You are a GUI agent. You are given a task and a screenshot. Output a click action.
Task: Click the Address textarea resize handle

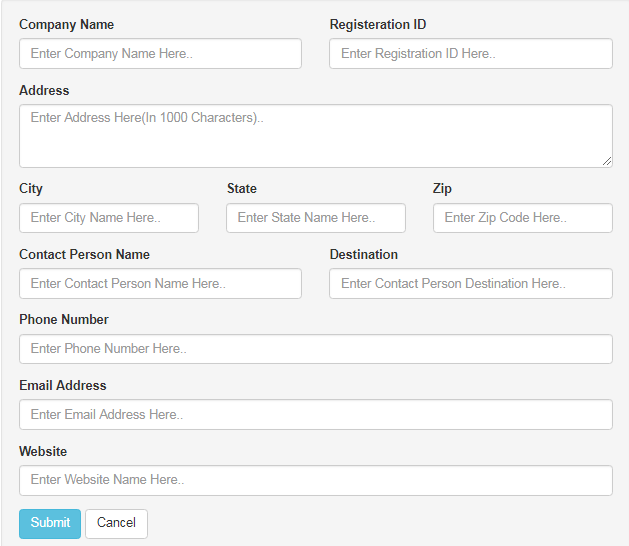[x=607, y=162]
